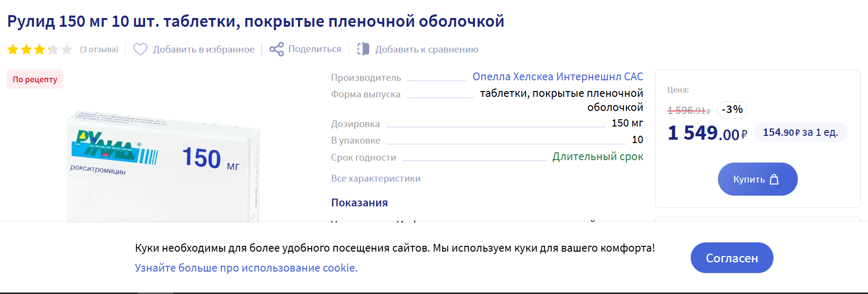This screenshot has width=868, height=294.
Task: Click the compare icon
Action: (363, 49)
